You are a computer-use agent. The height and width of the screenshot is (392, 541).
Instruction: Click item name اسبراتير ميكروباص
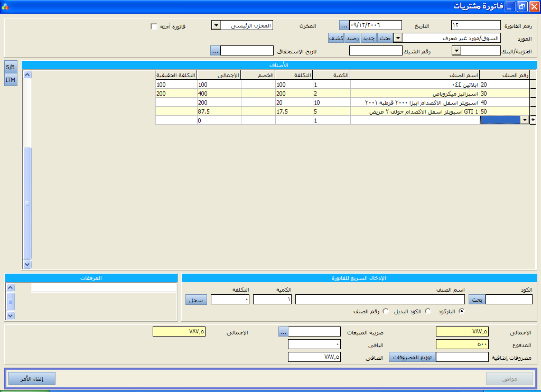(455, 94)
